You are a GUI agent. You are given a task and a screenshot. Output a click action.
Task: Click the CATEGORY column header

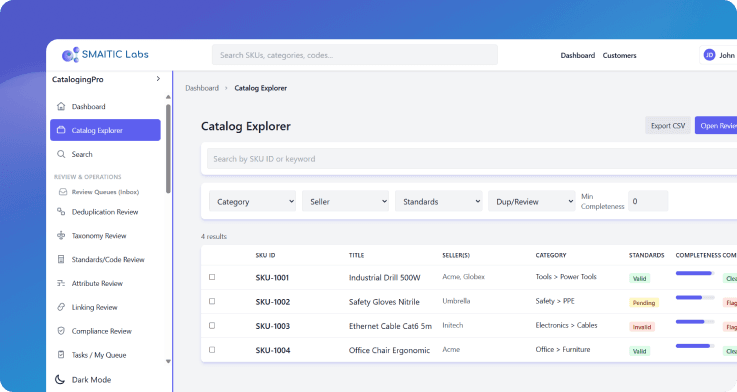point(551,255)
